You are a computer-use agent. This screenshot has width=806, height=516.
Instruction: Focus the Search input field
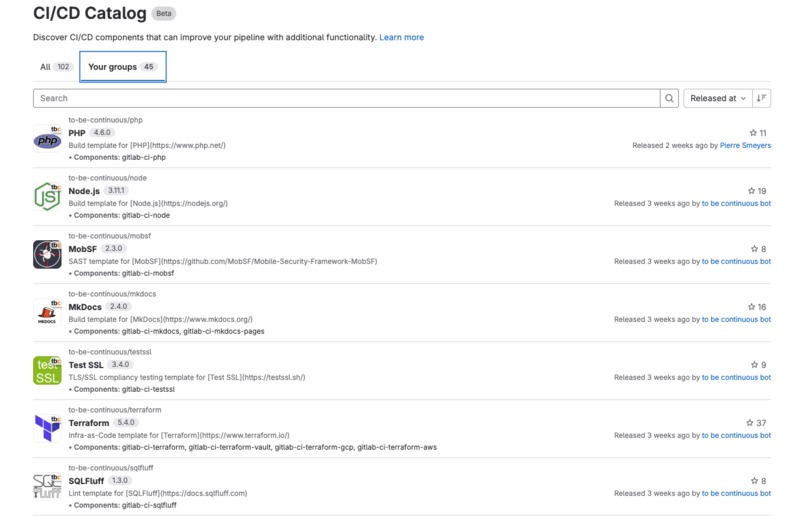[x=346, y=98]
